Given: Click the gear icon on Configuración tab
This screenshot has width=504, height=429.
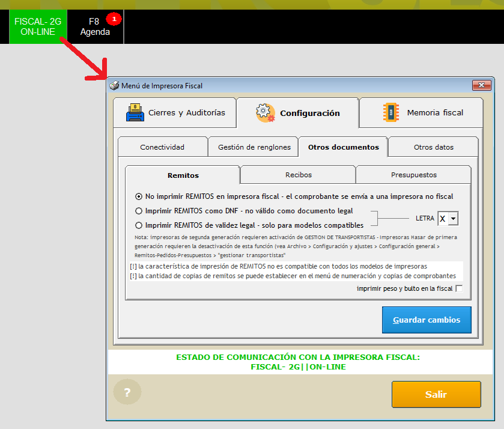Looking at the screenshot, I should click(x=265, y=112).
